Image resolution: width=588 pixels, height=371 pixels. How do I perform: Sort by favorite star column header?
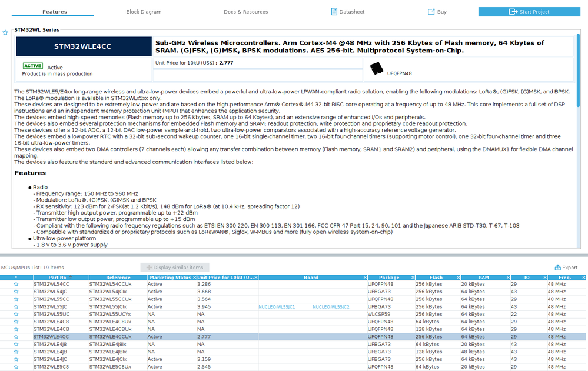tap(16, 278)
